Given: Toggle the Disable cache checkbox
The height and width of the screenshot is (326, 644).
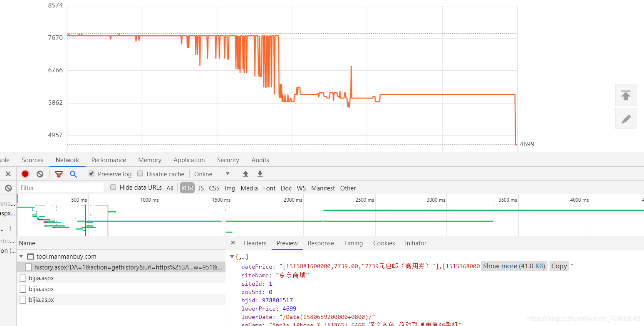Looking at the screenshot, I should (x=140, y=174).
